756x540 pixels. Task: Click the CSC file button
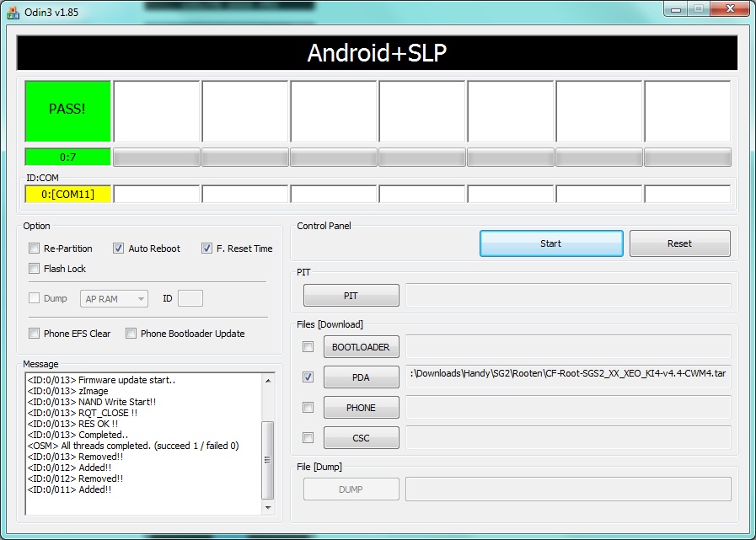tap(361, 438)
